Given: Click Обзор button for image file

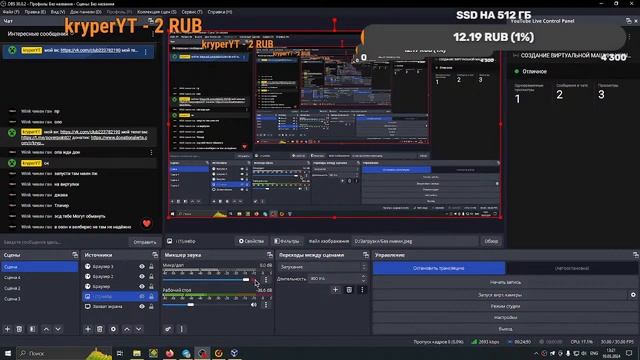Looking at the screenshot, I should [x=491, y=241].
